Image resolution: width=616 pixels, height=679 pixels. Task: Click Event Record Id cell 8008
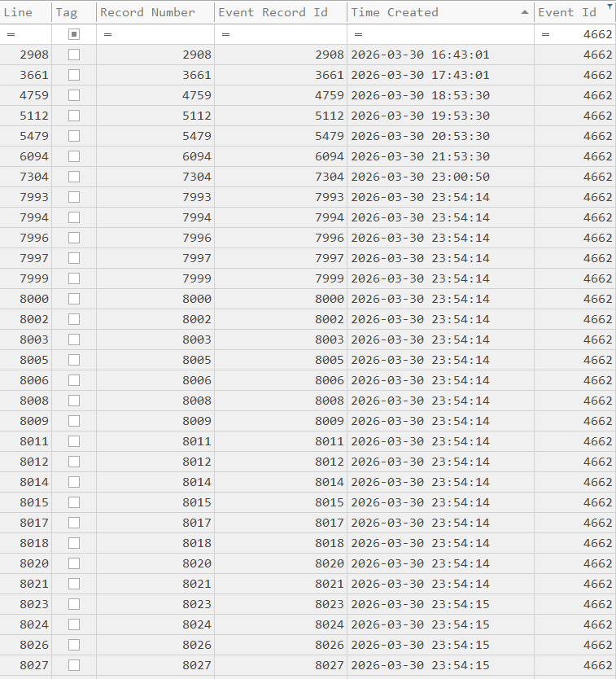click(281, 401)
